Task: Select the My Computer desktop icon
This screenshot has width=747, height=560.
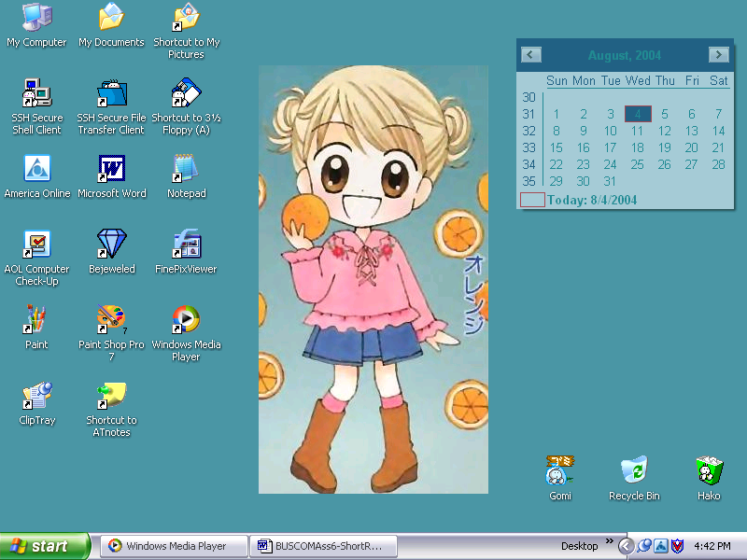Action: click(x=37, y=17)
